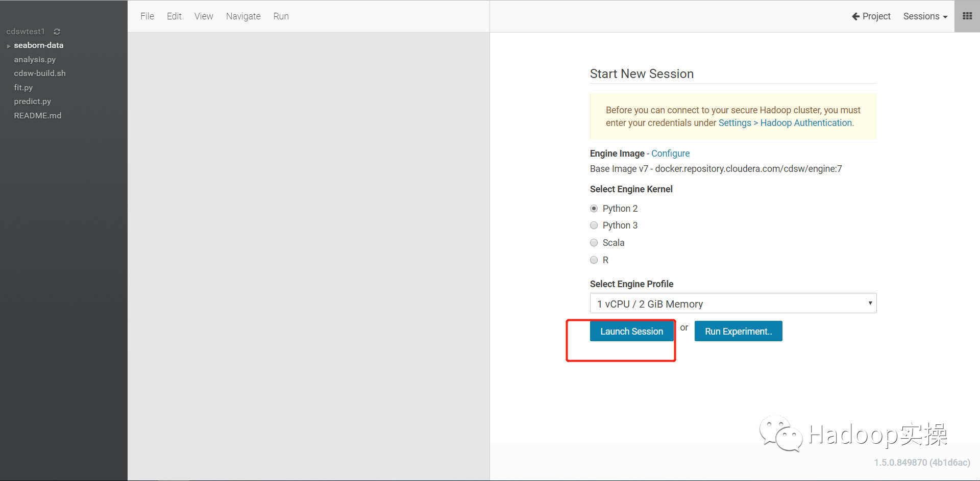Click the refresh icon beside cdswtest1
The height and width of the screenshot is (481, 980).
pos(57,32)
